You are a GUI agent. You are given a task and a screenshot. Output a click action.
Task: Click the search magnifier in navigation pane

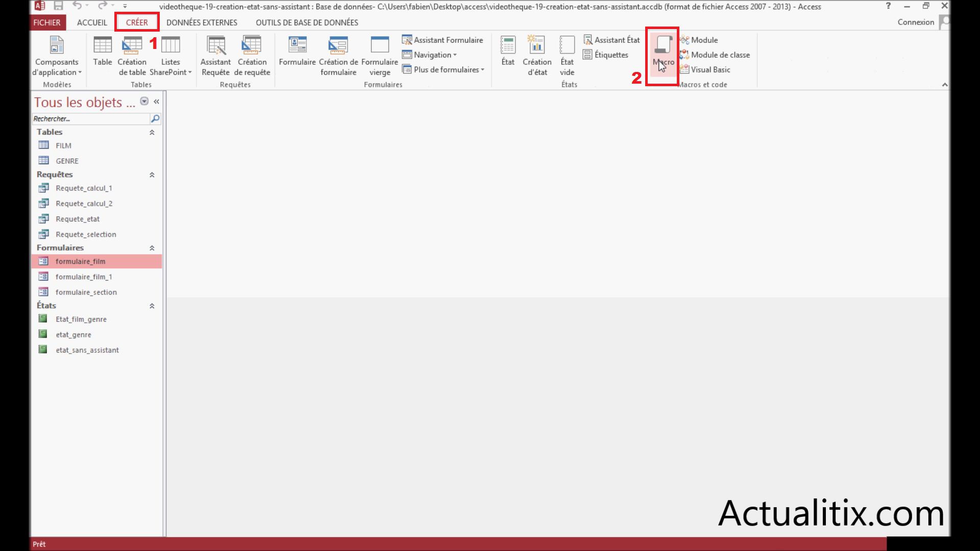coord(155,118)
